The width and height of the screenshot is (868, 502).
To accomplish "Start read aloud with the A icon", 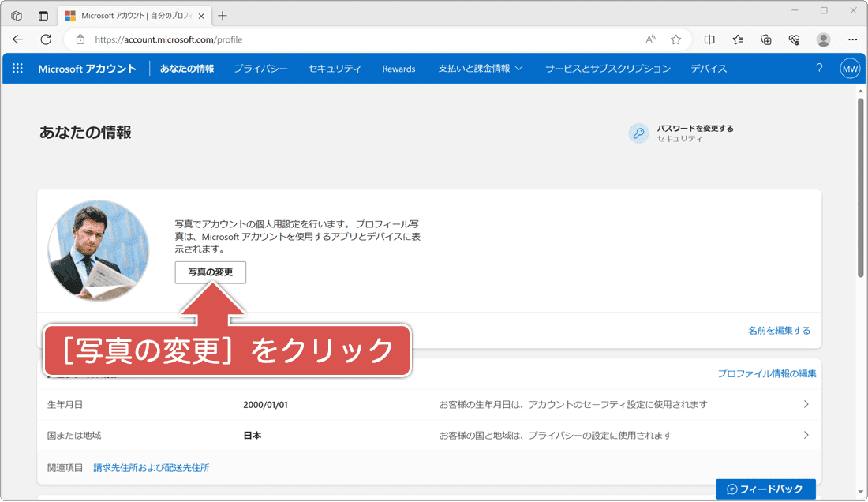I will click(649, 39).
